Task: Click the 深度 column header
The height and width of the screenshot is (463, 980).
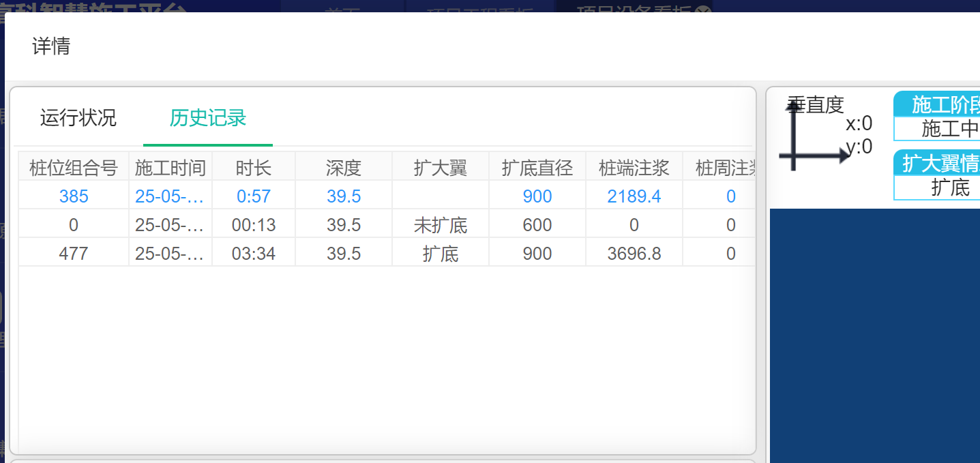Action: (344, 167)
